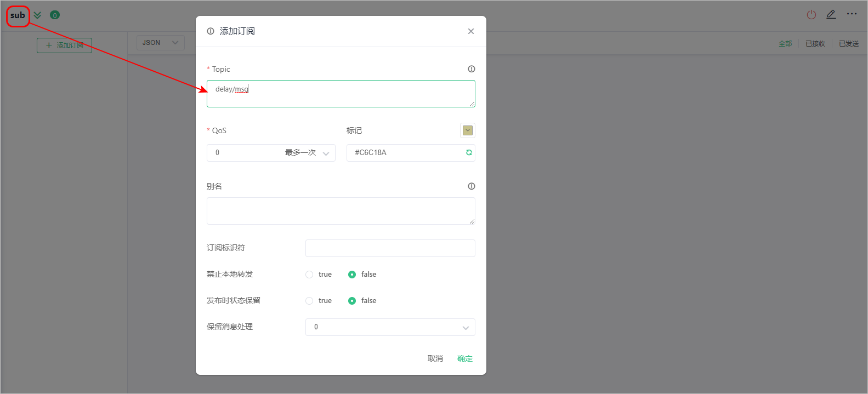Close the 添加订阅 dialog

(470, 31)
